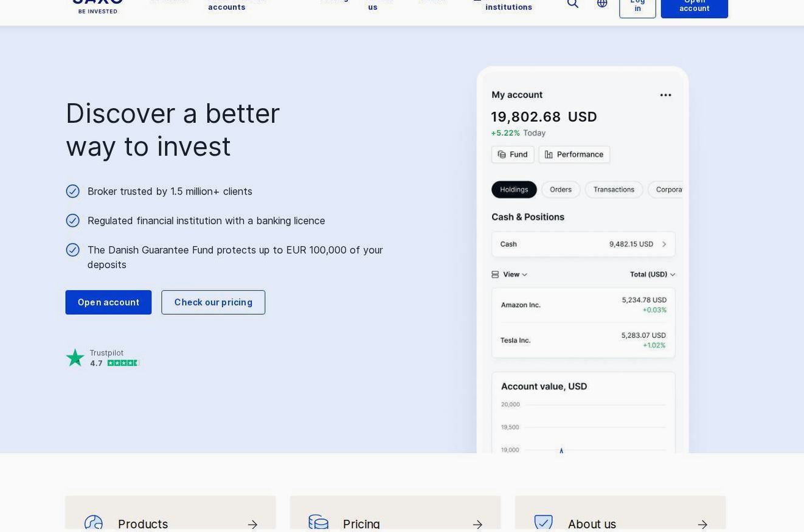
Task: Click Tesla's +1.02% change value
Action: (654, 345)
